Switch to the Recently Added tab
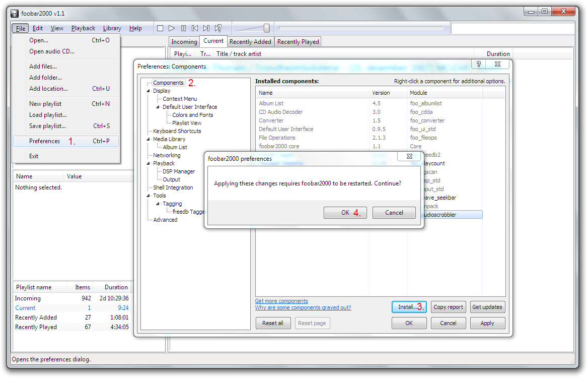The height and width of the screenshot is (378, 588). pyautogui.click(x=250, y=42)
